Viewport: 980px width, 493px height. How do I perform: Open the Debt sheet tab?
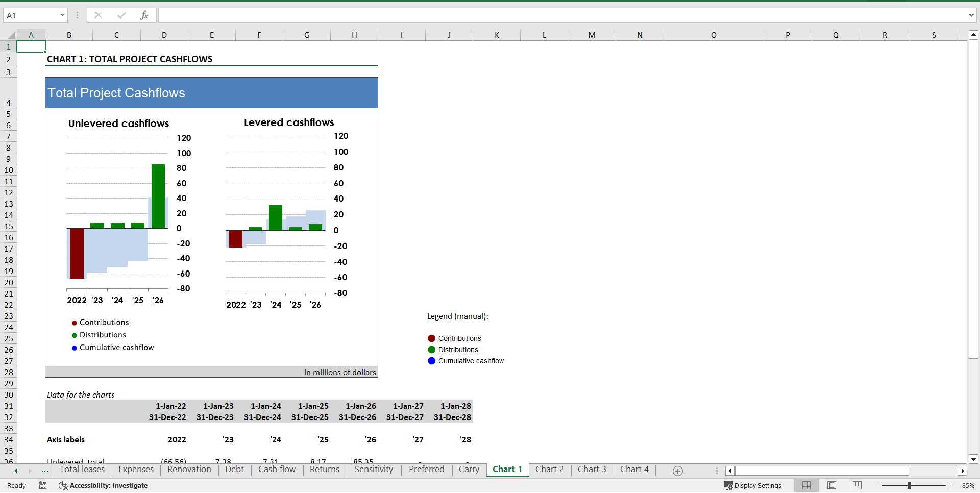234,470
